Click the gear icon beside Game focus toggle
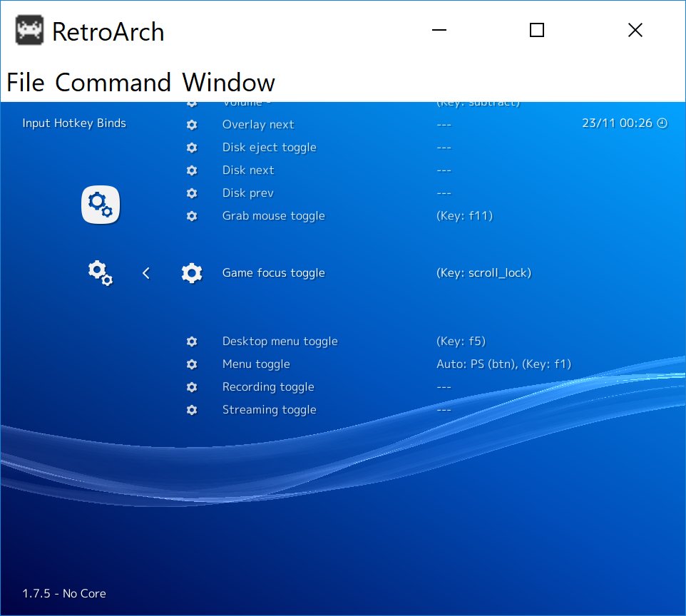The image size is (686, 616). (x=192, y=273)
